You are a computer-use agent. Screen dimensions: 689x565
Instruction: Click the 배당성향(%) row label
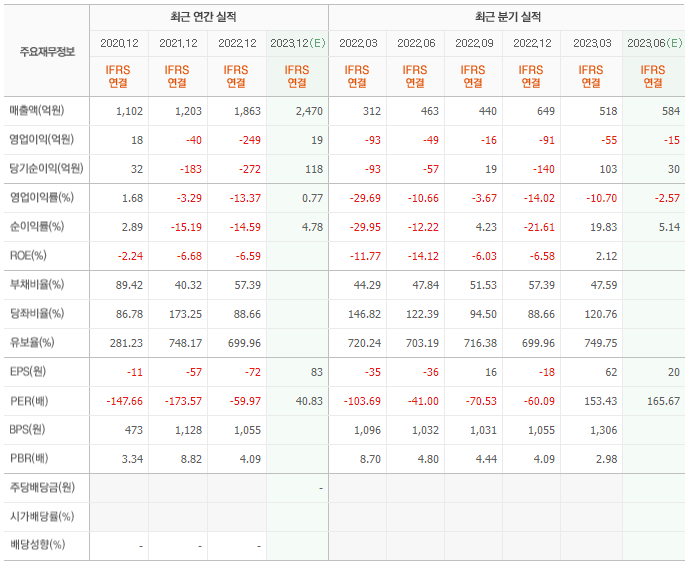coord(37,545)
